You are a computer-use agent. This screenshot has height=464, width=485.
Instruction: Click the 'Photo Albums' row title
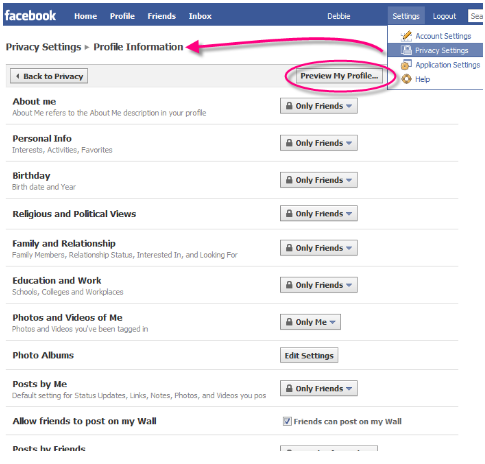point(43,355)
